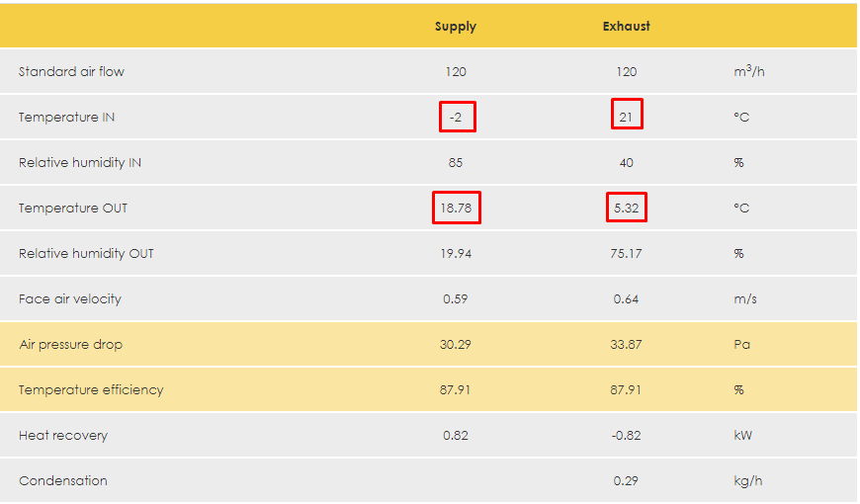Click the Condensation value 0.29
Screen dimensions: 860x504
(627, 481)
